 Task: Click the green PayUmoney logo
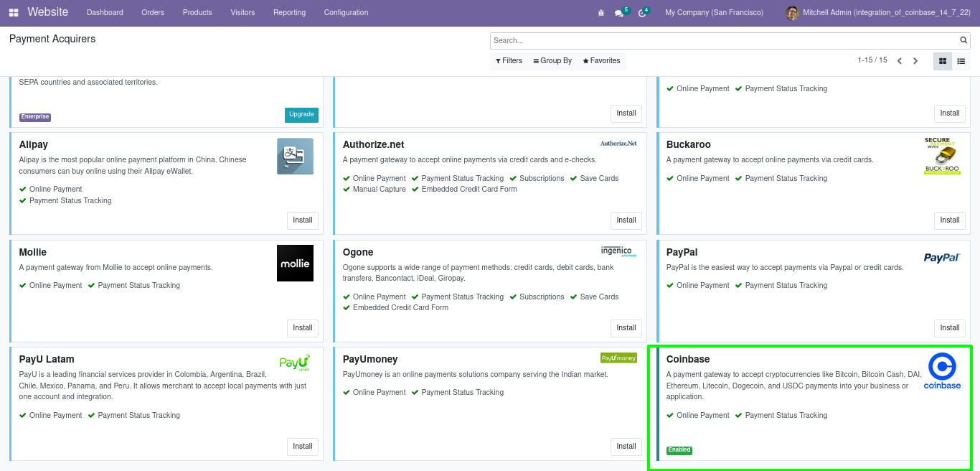point(618,358)
